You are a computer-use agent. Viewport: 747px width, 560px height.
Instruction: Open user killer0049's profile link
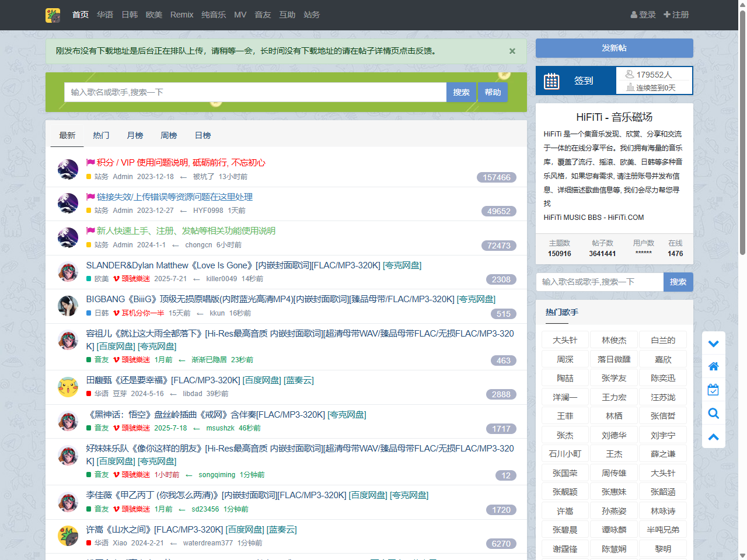pyautogui.click(x=222, y=279)
